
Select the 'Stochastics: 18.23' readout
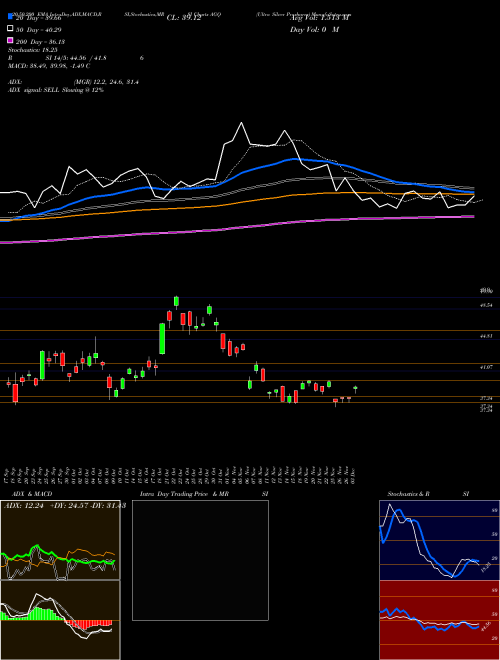(35, 50)
